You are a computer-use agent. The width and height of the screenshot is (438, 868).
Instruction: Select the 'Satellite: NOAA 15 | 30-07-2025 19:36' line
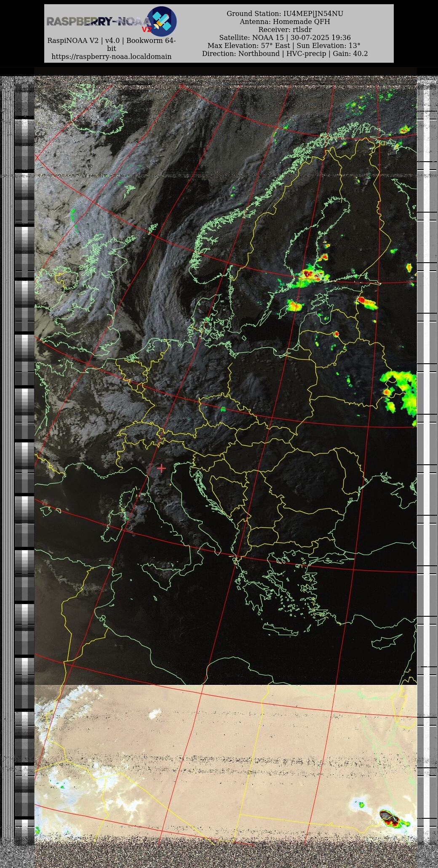285,37
